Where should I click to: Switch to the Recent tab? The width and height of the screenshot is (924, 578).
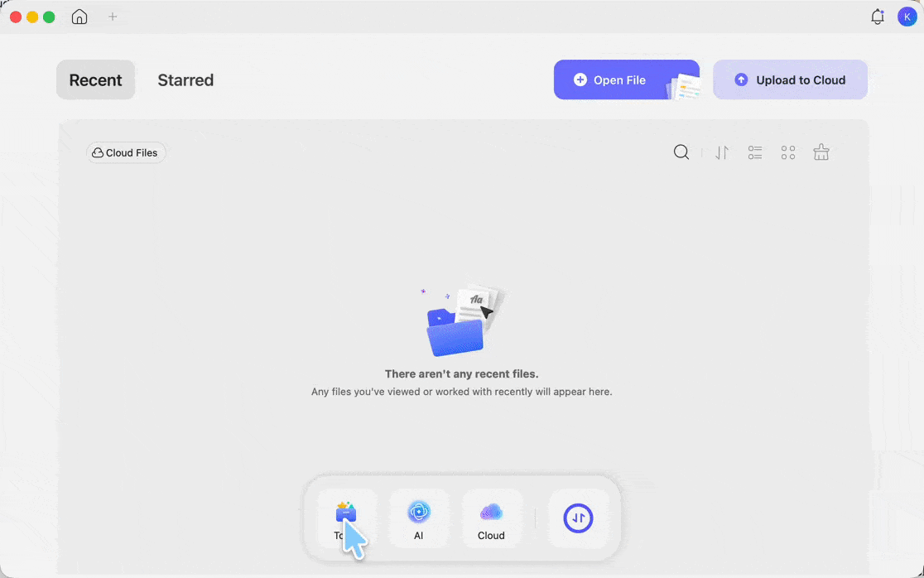[95, 79]
